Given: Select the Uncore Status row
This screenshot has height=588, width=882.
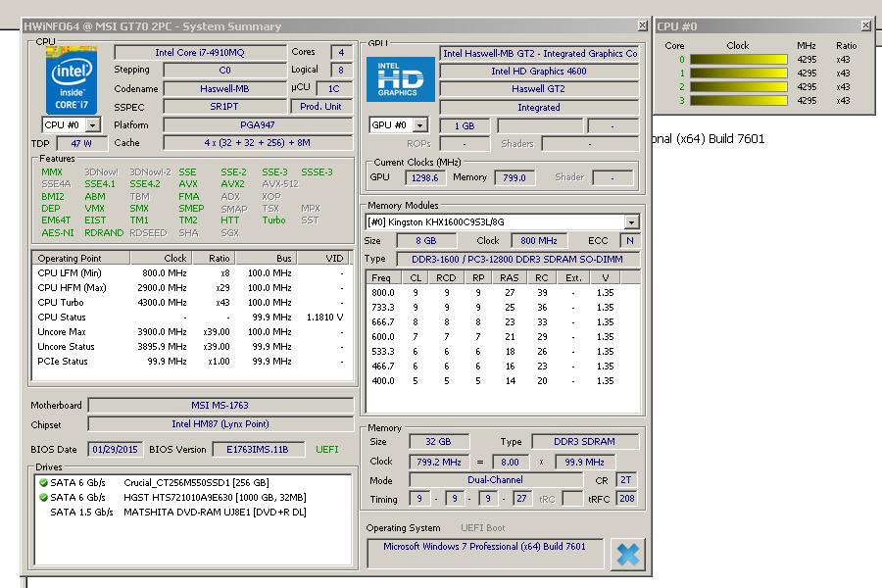Looking at the screenshot, I should (x=191, y=347).
